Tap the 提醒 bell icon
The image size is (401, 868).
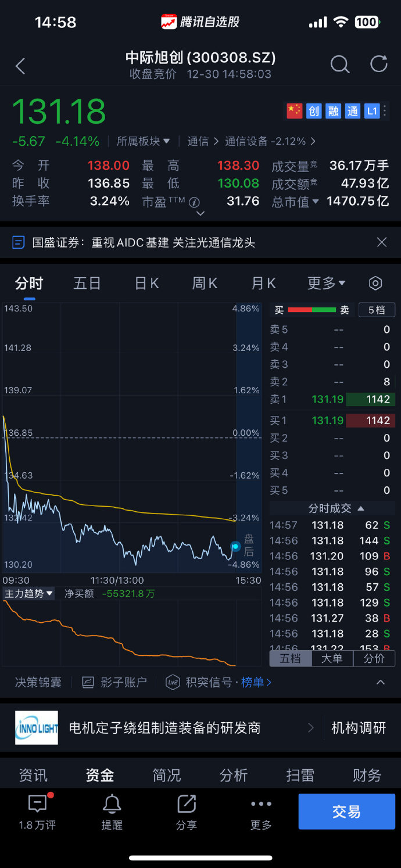pyautogui.click(x=112, y=804)
